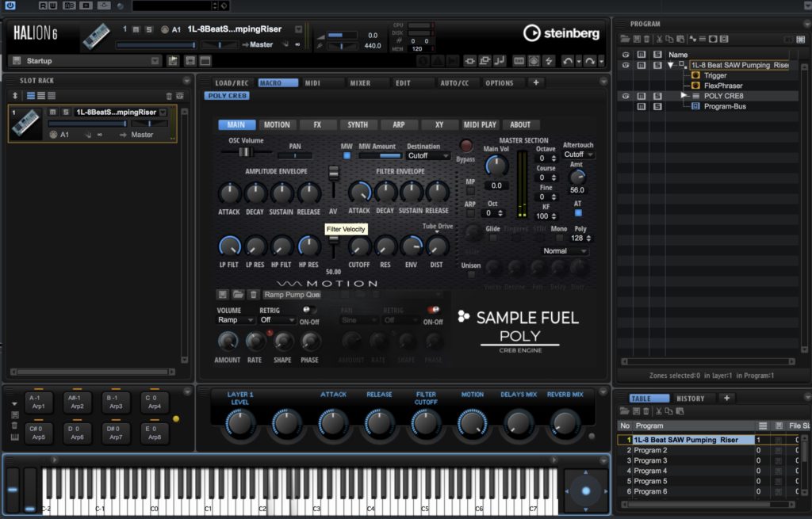This screenshot has width=812, height=519.
Task: Open the Startup multi-program dropdown
Action: coord(155,61)
